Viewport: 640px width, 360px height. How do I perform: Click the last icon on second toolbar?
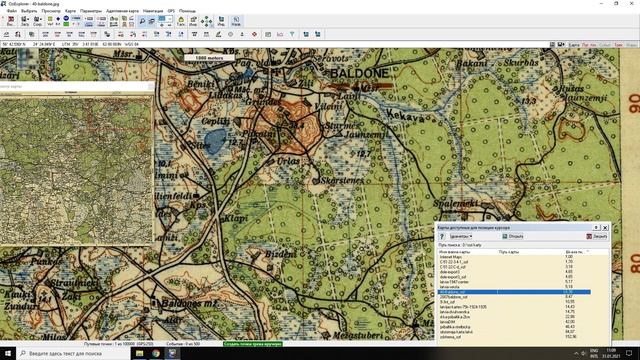[318, 35]
